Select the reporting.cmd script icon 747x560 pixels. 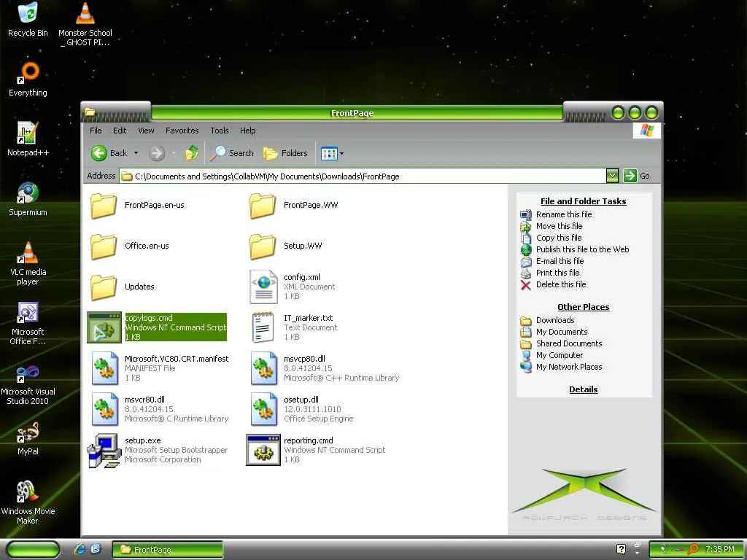(263, 450)
